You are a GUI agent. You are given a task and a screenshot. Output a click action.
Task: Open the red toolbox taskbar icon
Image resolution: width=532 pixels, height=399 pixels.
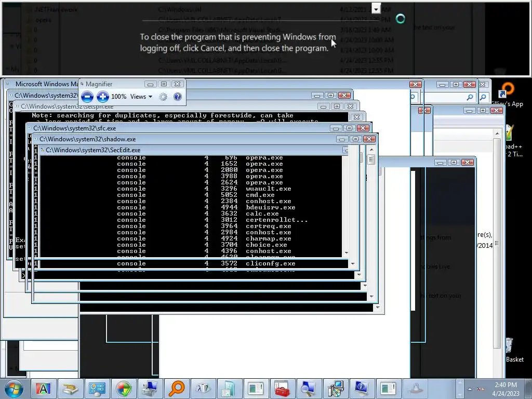click(282, 389)
